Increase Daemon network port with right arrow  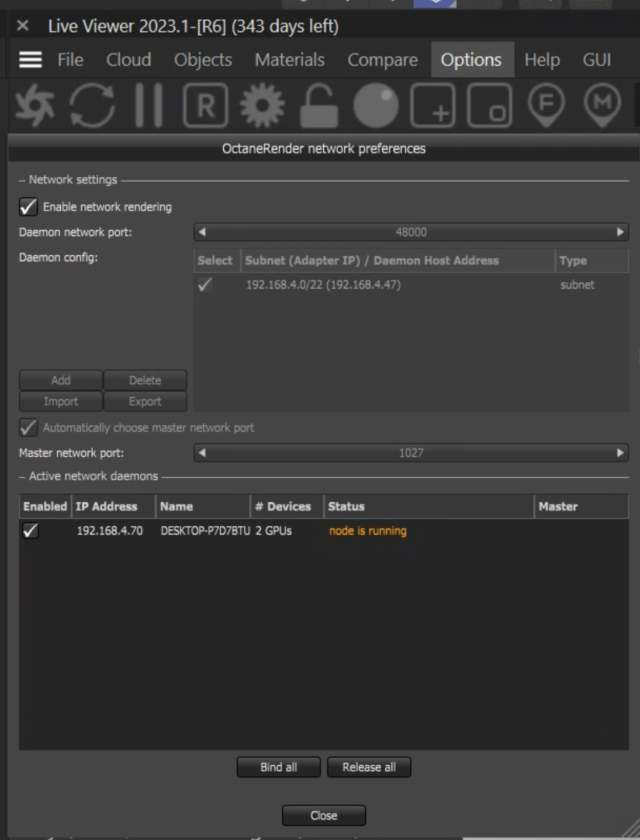pos(620,232)
